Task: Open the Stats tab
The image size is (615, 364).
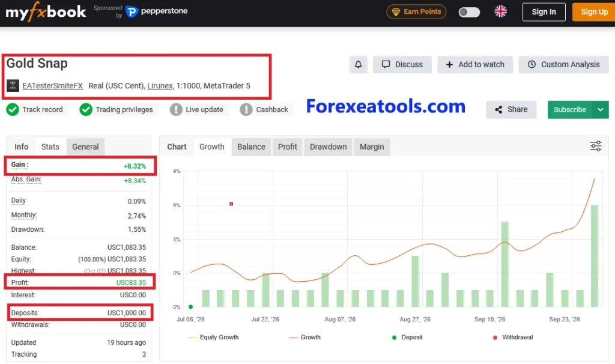Action: point(50,147)
